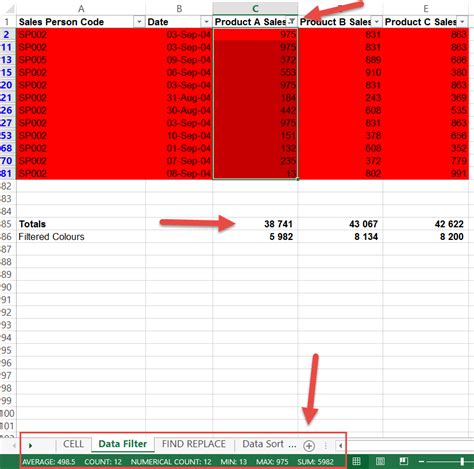Click MAX: 975 in the status bar
This screenshot has width=474, height=469.
point(272,462)
